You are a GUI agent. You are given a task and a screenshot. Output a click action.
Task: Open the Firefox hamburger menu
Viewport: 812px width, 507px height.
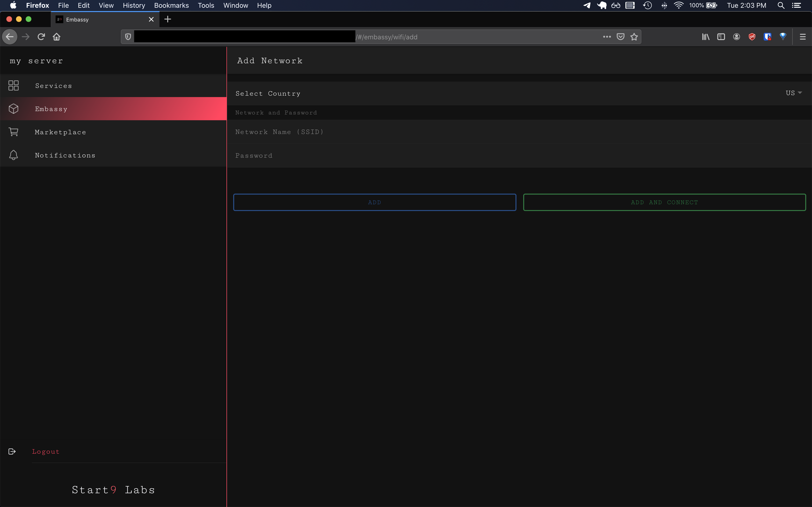point(803,37)
